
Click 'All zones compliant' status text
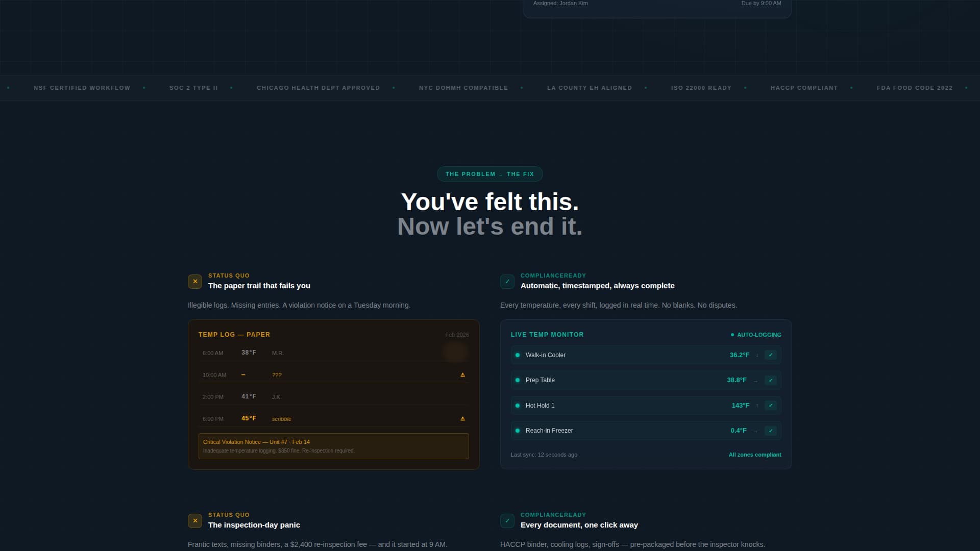(755, 455)
